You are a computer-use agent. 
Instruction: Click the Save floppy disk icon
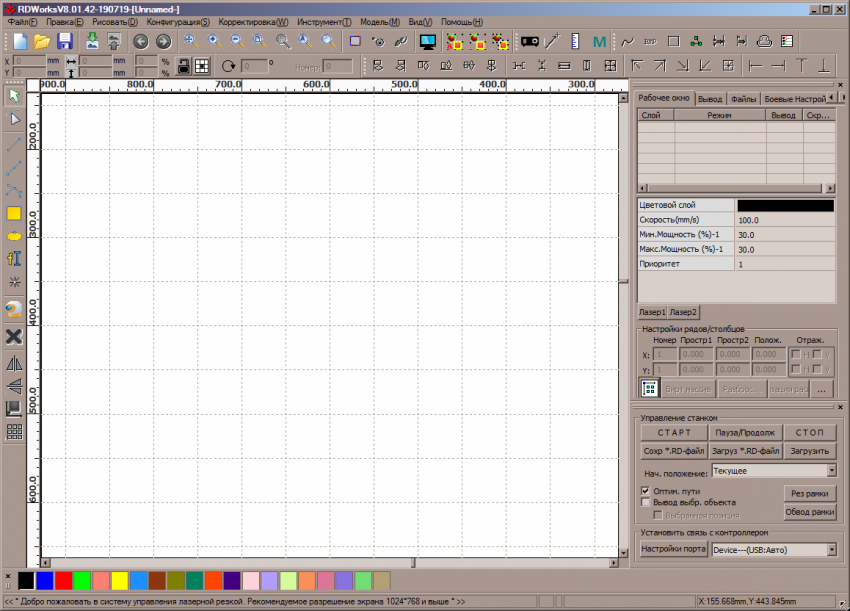point(65,41)
